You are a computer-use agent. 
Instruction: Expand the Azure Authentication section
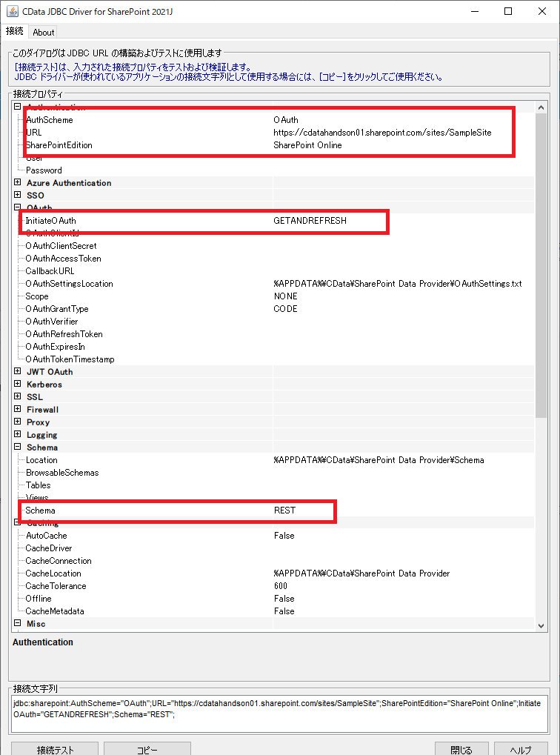[17, 182]
